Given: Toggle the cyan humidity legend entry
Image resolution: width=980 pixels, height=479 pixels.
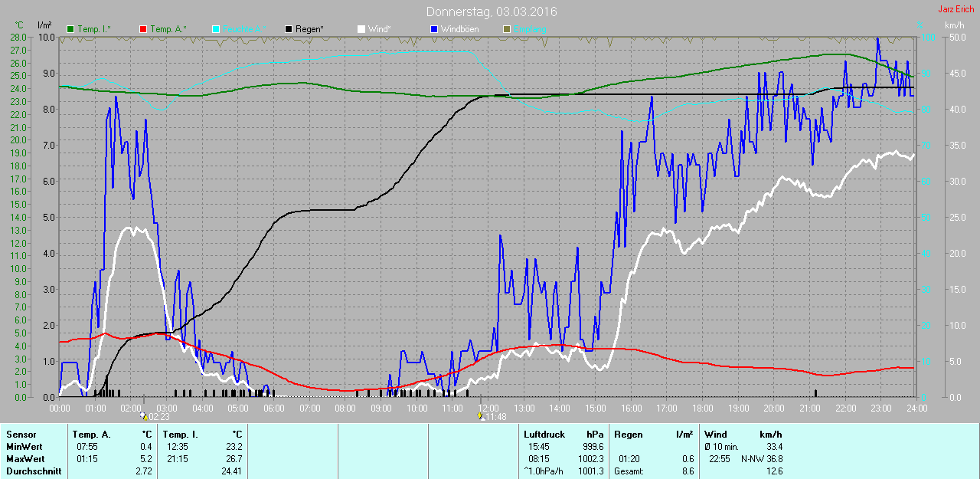Looking at the screenshot, I should (x=239, y=29).
